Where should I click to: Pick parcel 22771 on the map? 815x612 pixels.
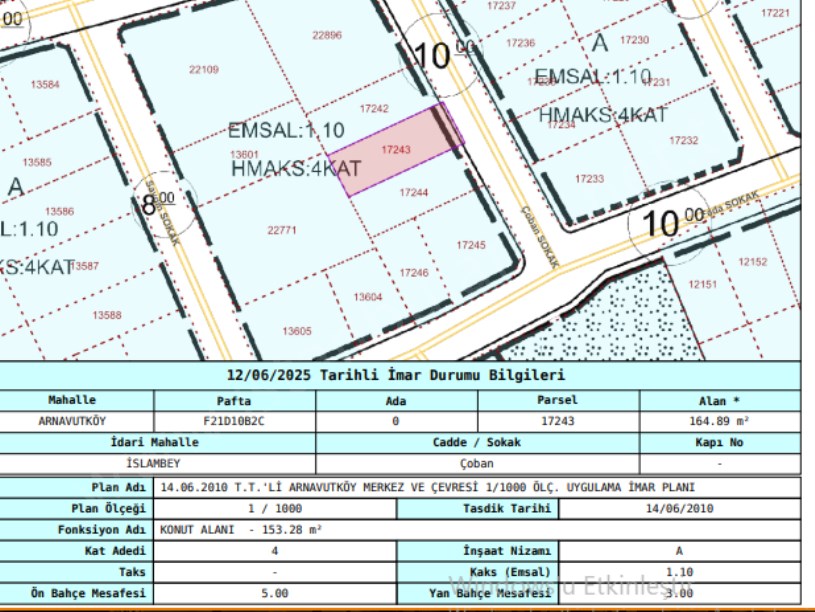click(x=282, y=230)
